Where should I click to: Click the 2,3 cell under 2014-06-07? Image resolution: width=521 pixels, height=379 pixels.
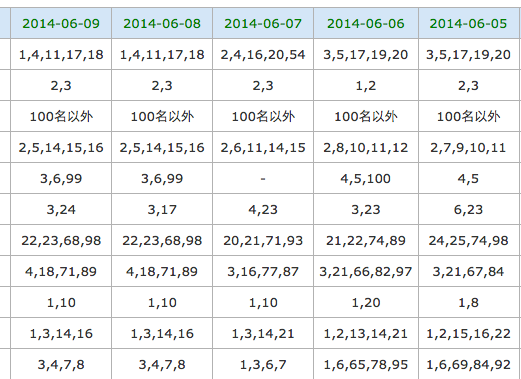pyautogui.click(x=263, y=85)
